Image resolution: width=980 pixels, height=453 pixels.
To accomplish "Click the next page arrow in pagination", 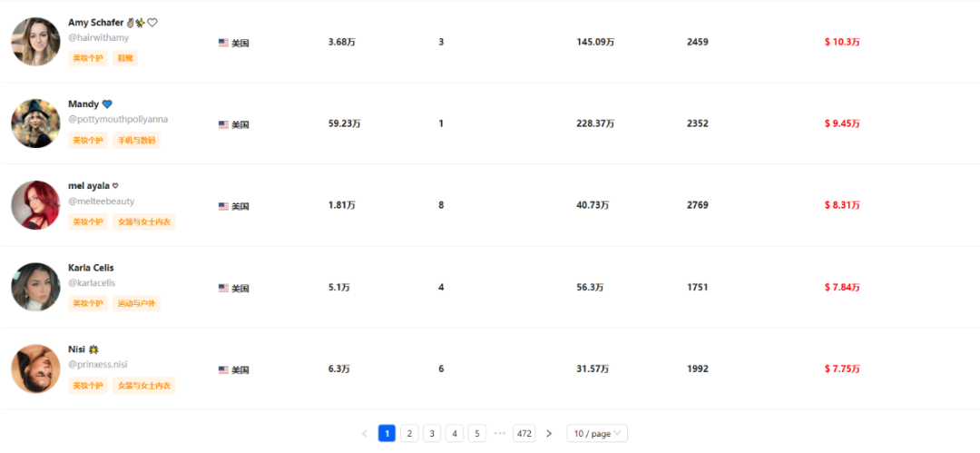I will 549,434.
